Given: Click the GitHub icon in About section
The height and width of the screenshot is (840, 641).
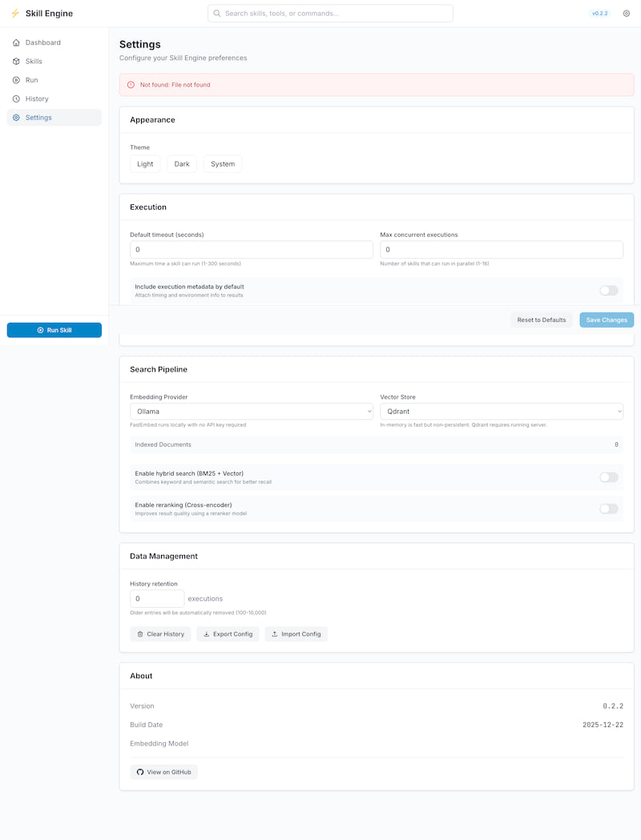Looking at the screenshot, I should click(140, 772).
